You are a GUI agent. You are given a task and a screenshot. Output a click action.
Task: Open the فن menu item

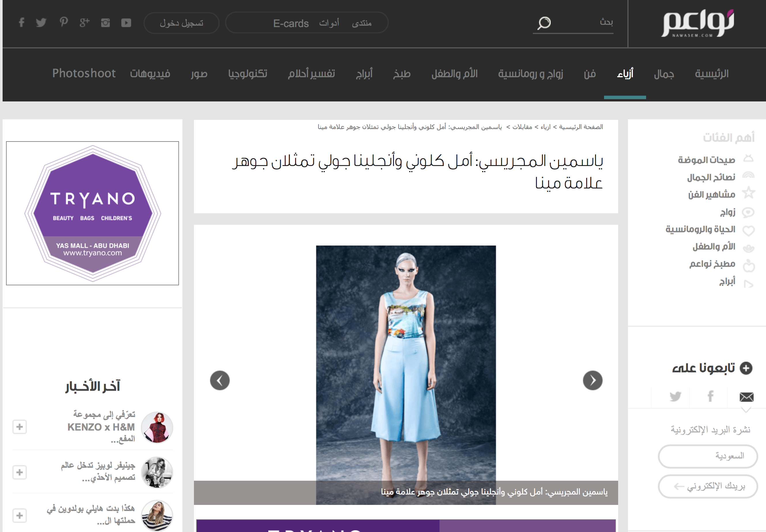coord(590,74)
